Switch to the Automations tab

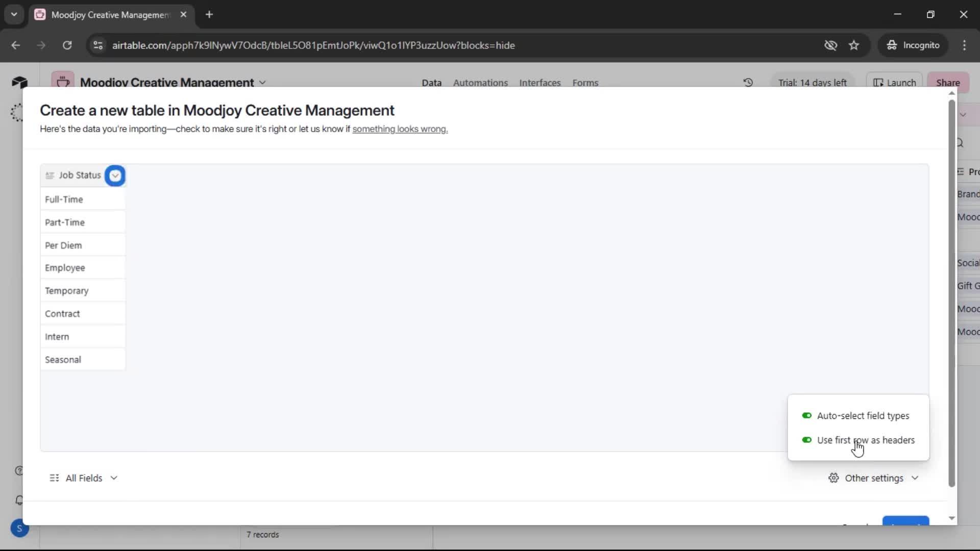(480, 83)
